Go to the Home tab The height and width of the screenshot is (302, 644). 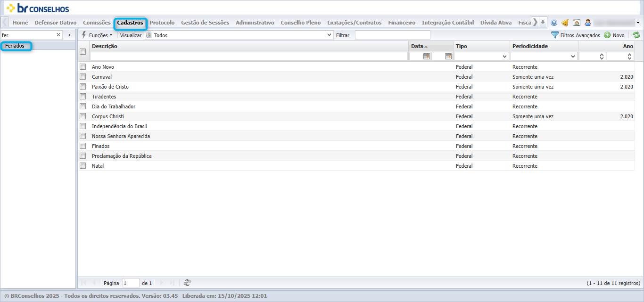tap(20, 23)
